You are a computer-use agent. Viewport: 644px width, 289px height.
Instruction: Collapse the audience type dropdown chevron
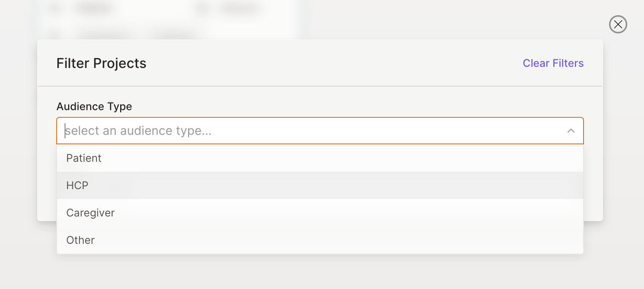571,131
